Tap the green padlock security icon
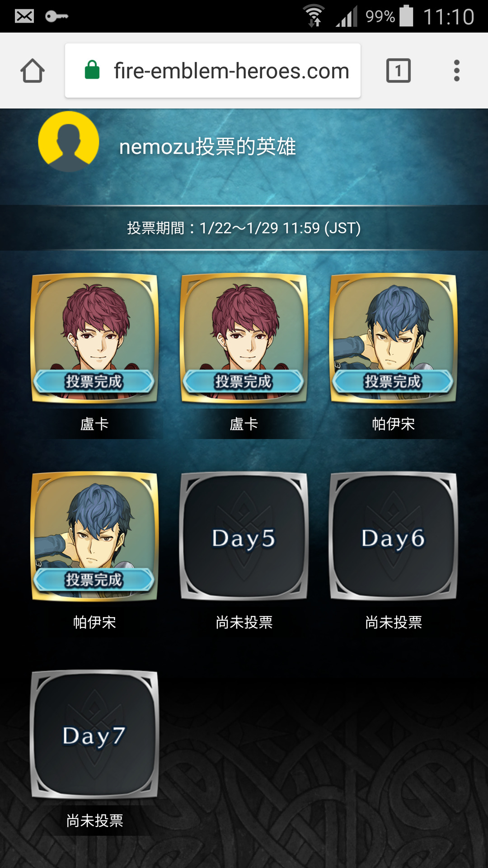Screen dimensions: 488x868 92,70
